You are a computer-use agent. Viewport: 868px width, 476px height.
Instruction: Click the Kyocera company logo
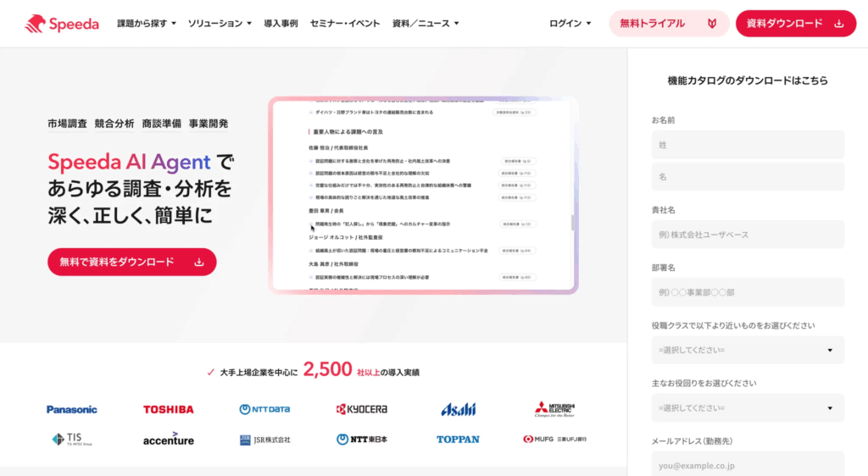tap(361, 409)
